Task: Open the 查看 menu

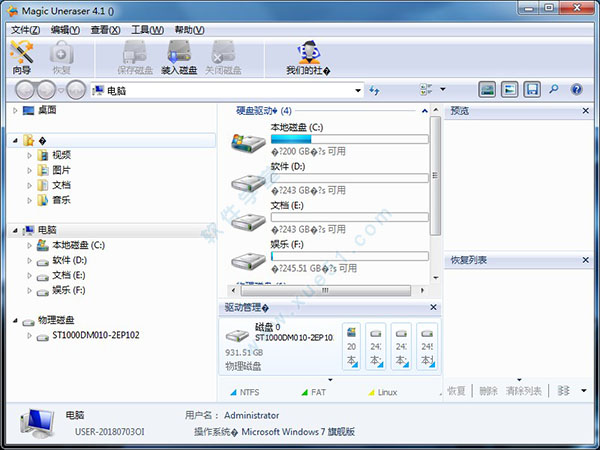Action: 105,30
